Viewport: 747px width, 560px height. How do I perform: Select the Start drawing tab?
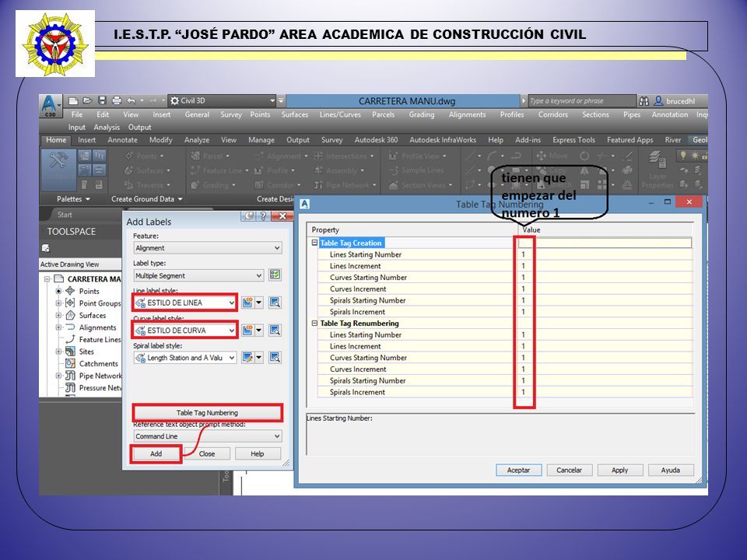[65, 215]
